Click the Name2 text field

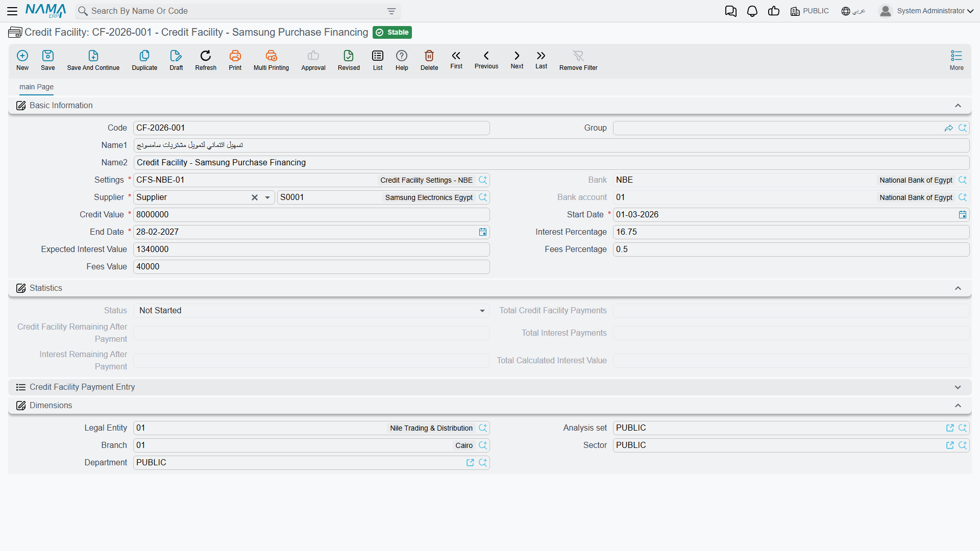[x=551, y=163]
